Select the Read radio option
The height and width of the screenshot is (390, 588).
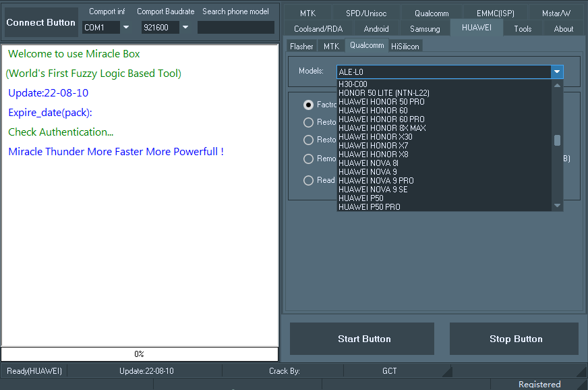309,180
